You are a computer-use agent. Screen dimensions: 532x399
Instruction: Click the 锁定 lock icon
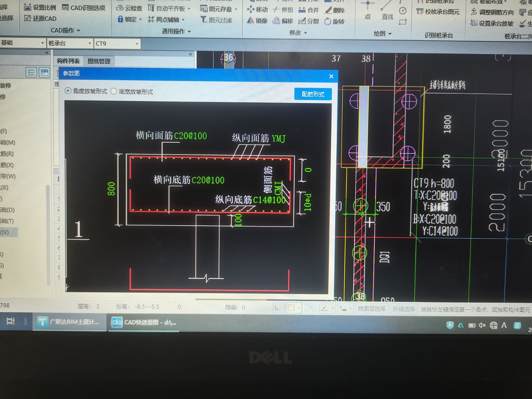click(120, 19)
